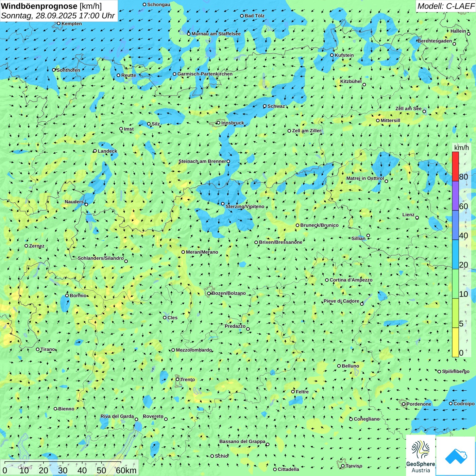Click the 'Kitzbühel' label

click(351, 81)
